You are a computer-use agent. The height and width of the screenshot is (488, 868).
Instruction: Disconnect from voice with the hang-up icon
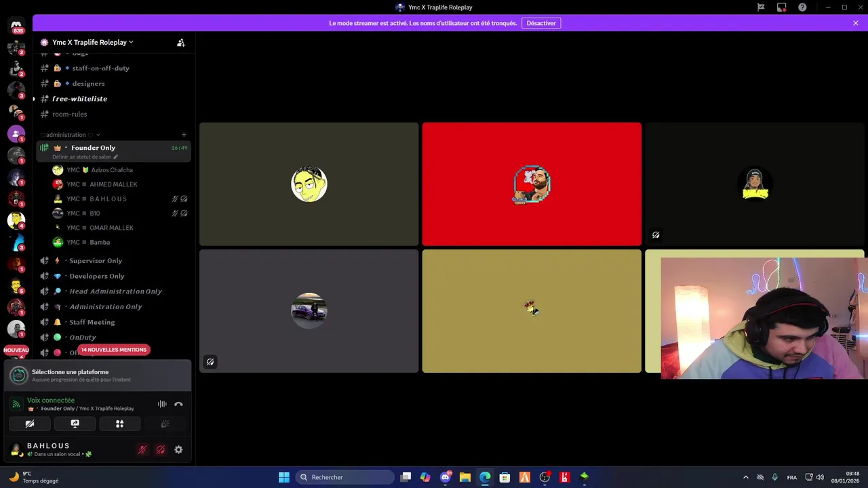click(x=178, y=404)
